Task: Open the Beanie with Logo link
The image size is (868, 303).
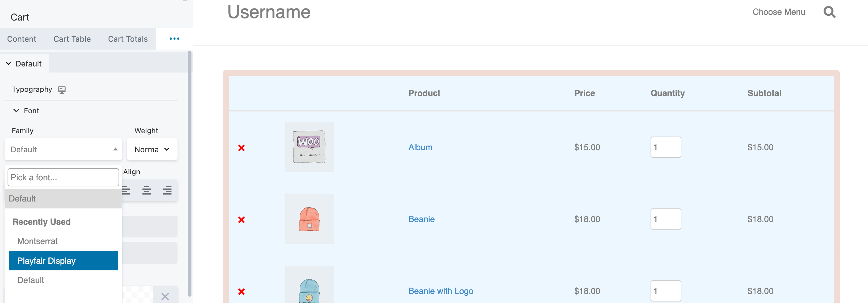Action: point(441,291)
